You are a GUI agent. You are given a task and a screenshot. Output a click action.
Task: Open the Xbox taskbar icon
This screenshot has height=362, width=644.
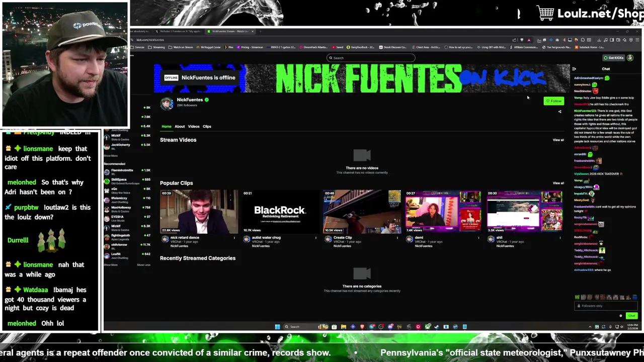428,327
